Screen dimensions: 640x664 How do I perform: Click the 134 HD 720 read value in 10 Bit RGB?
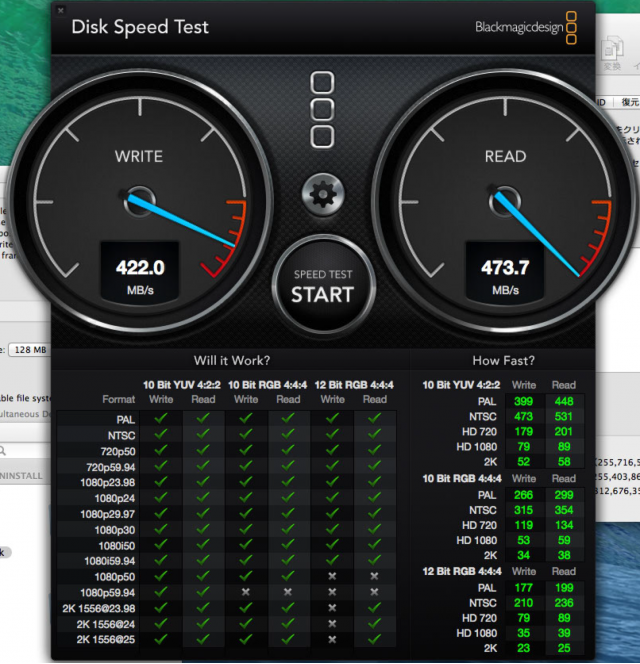(x=564, y=525)
